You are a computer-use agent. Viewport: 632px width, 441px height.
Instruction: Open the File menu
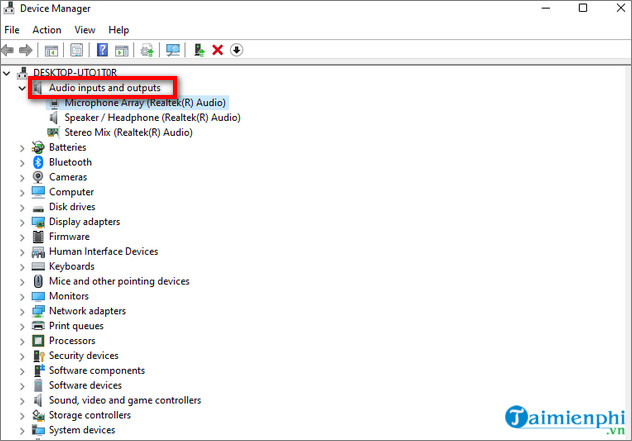point(12,30)
